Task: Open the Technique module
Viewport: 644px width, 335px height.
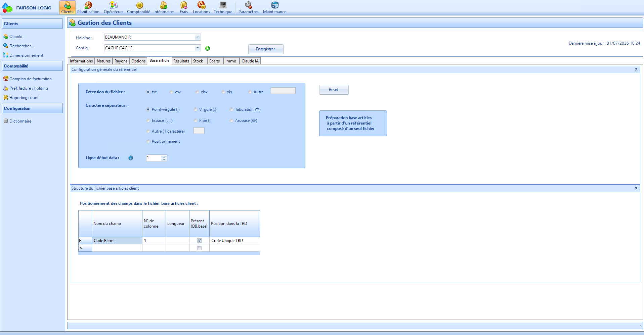Action: pyautogui.click(x=223, y=7)
